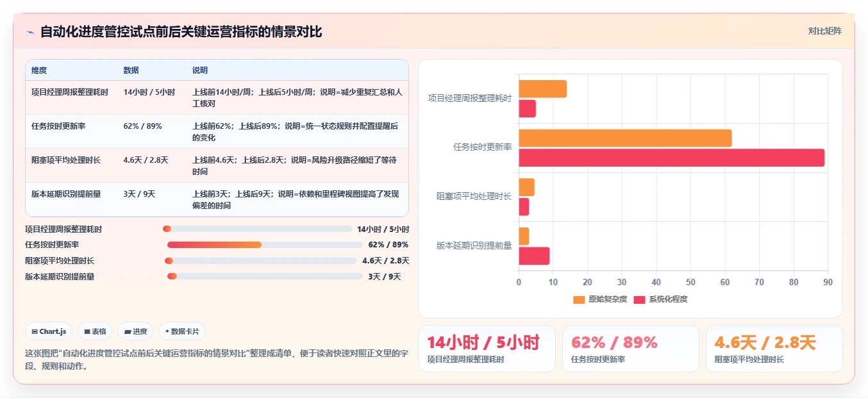Viewport: 868px width, 398px height.
Task: Click the 62% / 89% data card
Action: [x=631, y=349]
